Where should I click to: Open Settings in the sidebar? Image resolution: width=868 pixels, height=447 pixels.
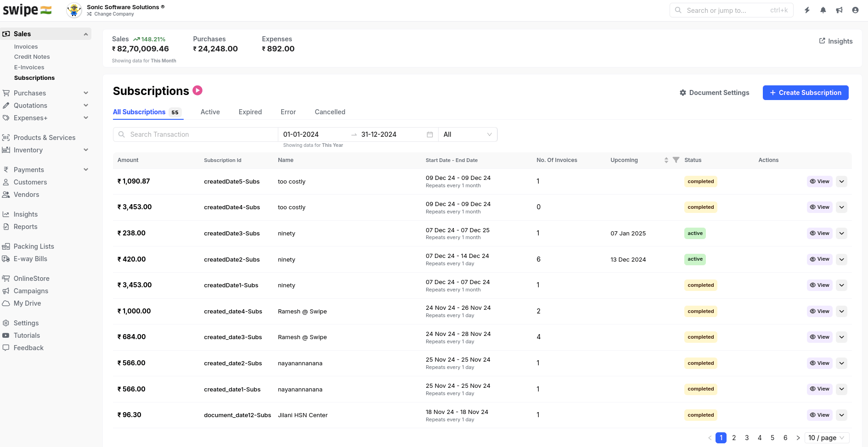click(x=26, y=323)
